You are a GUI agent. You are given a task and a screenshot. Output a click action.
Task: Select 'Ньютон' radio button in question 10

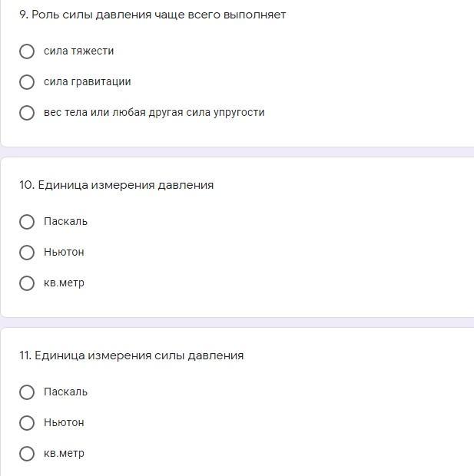[27, 253]
